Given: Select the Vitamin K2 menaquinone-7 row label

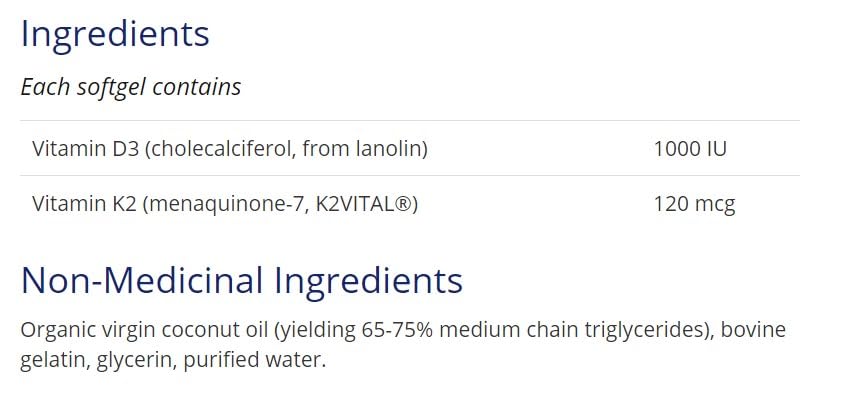Looking at the screenshot, I should click(225, 204).
